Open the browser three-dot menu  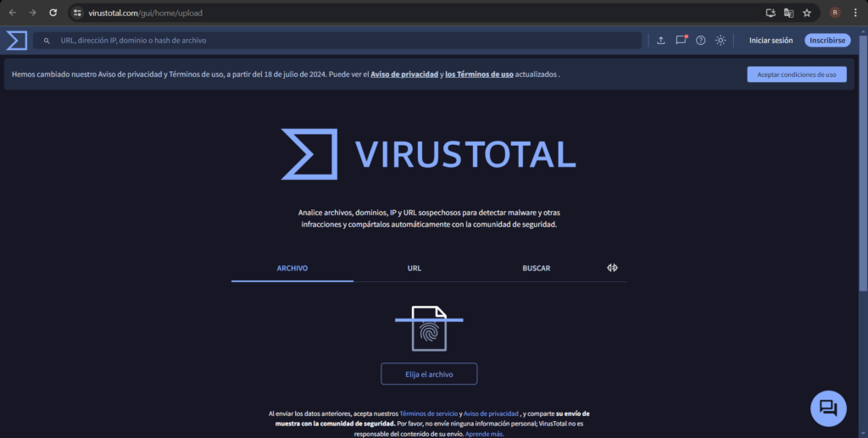[x=855, y=13]
